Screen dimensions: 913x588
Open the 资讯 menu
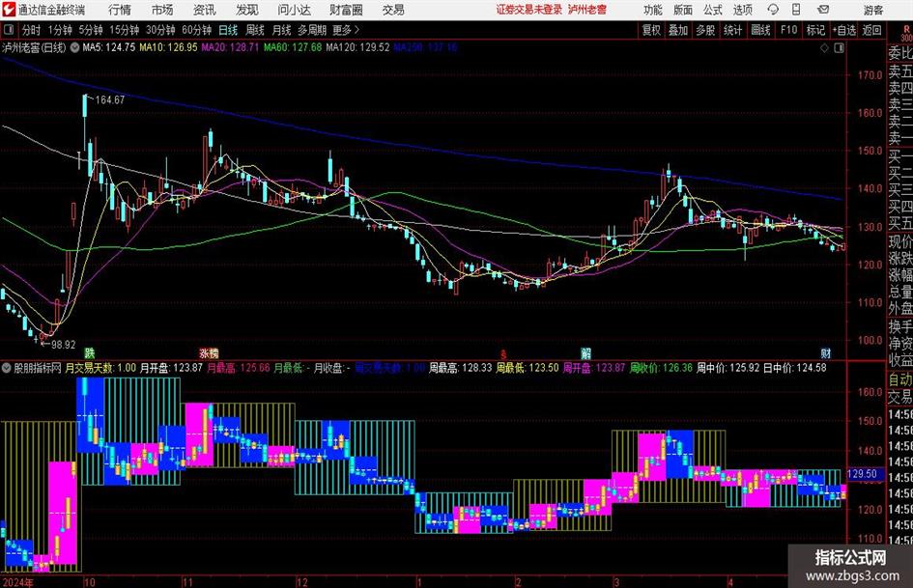[204, 10]
